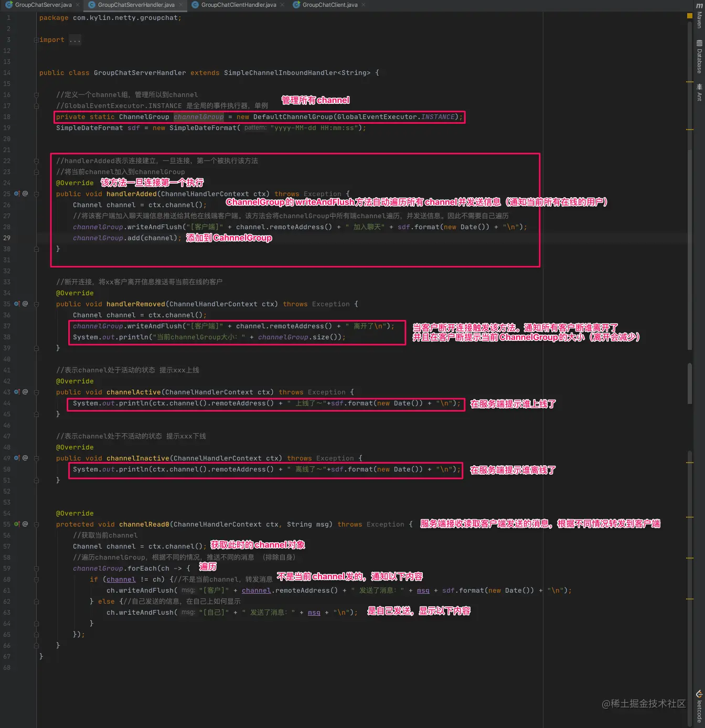Click the GroupChatServer.java tab's class file icon

pyautogui.click(x=9, y=5)
